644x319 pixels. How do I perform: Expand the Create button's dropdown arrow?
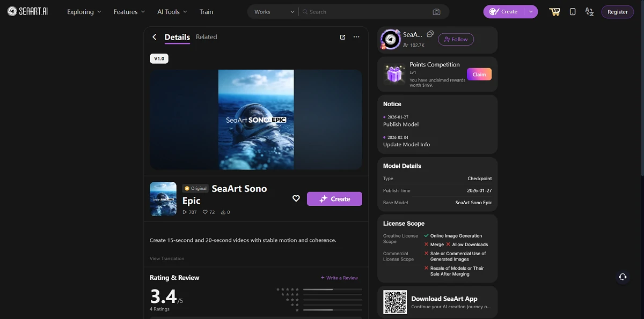coord(531,11)
